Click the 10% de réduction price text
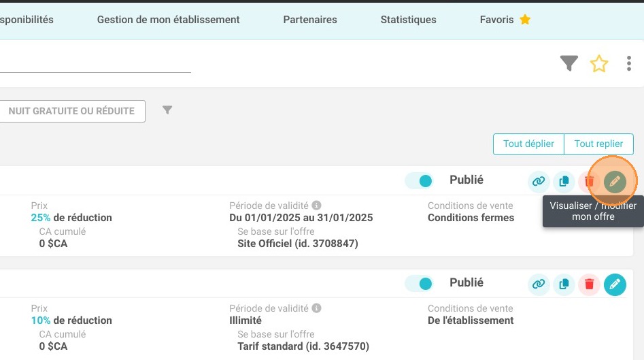644x360 pixels. [x=71, y=320]
